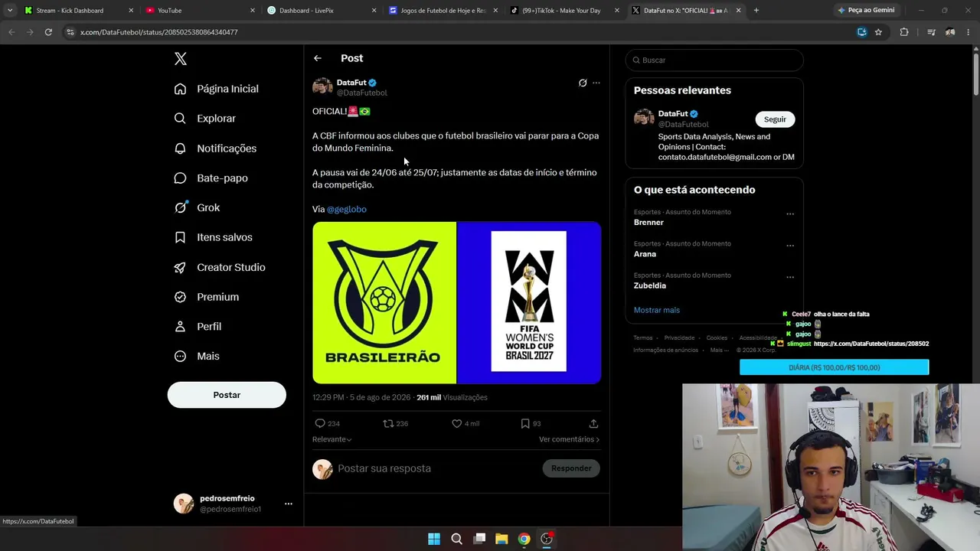Open the media controls icon in toolbar
This screenshot has width=980, height=551.
931,32
